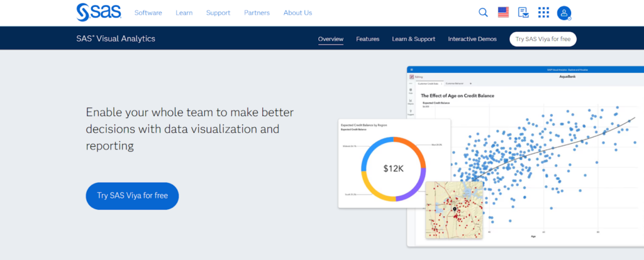This screenshot has height=260, width=644.
Task: Open the Software menu
Action: tap(148, 13)
